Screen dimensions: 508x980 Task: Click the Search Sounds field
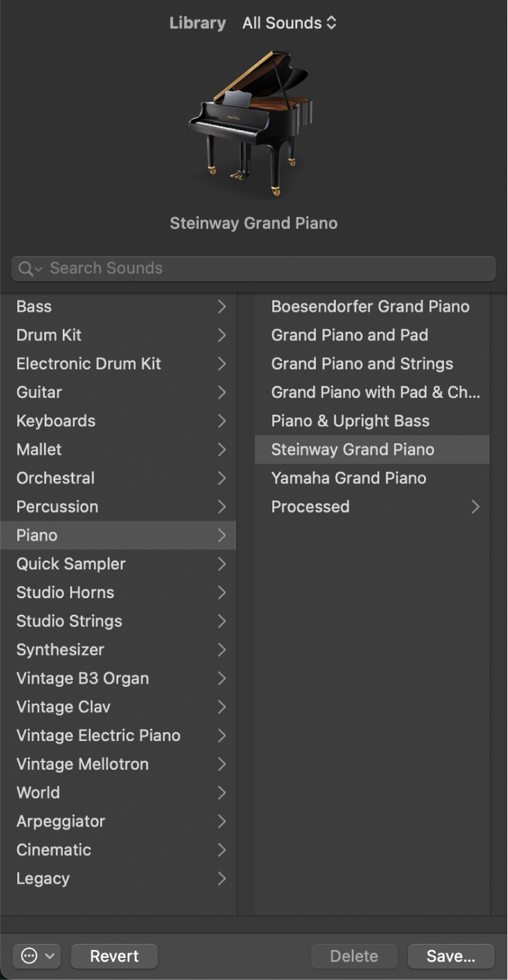point(254,268)
